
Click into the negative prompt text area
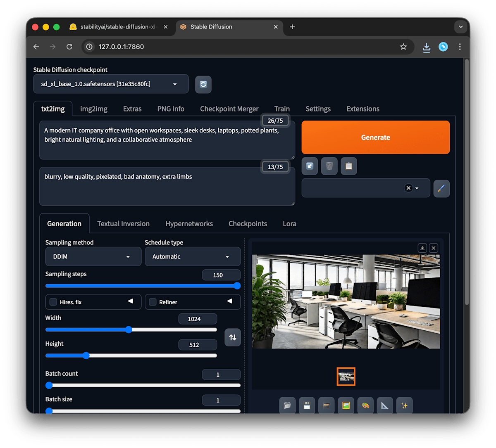pyautogui.click(x=167, y=186)
